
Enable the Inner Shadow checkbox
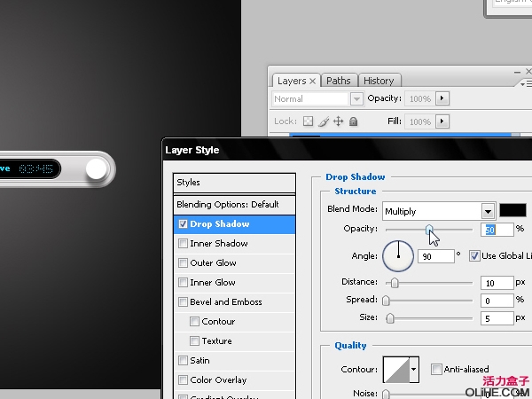tap(183, 243)
